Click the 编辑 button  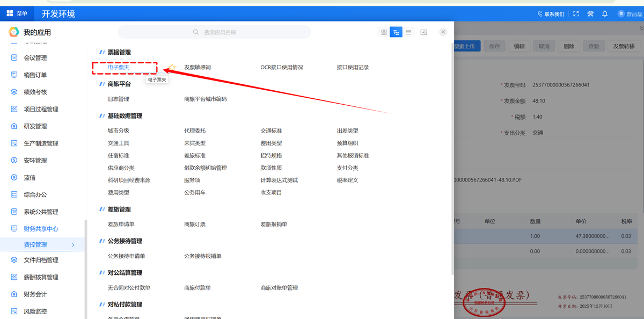click(x=519, y=47)
